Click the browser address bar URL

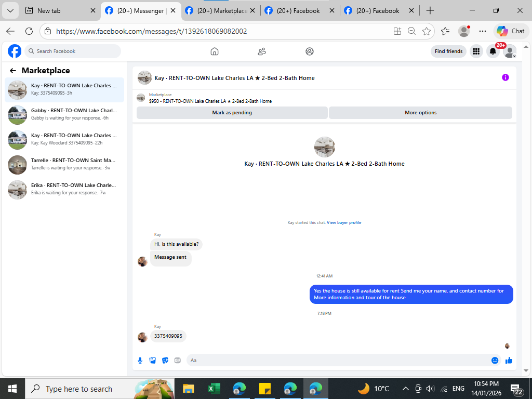click(151, 31)
